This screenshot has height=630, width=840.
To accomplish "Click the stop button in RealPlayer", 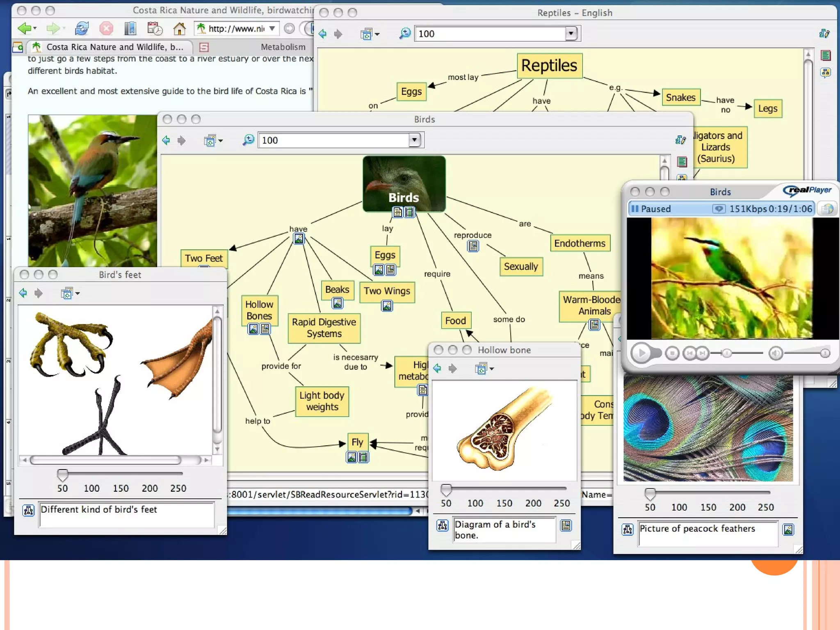I will coord(672,353).
